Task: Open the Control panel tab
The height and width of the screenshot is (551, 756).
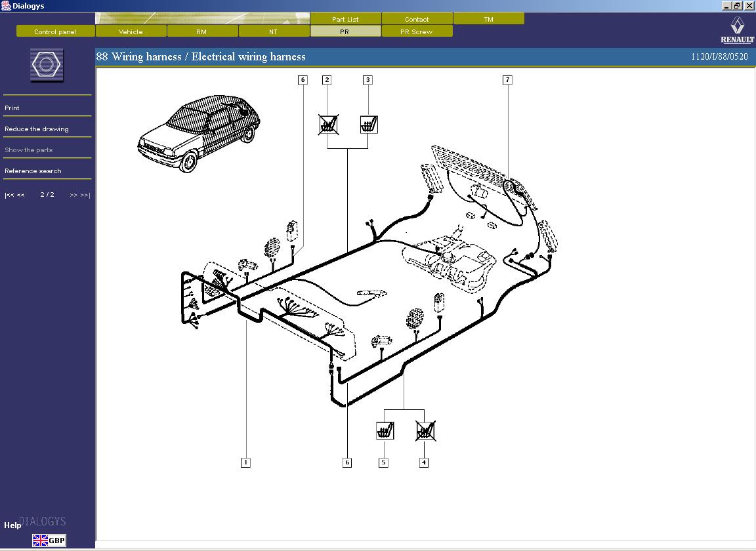Action: point(55,31)
